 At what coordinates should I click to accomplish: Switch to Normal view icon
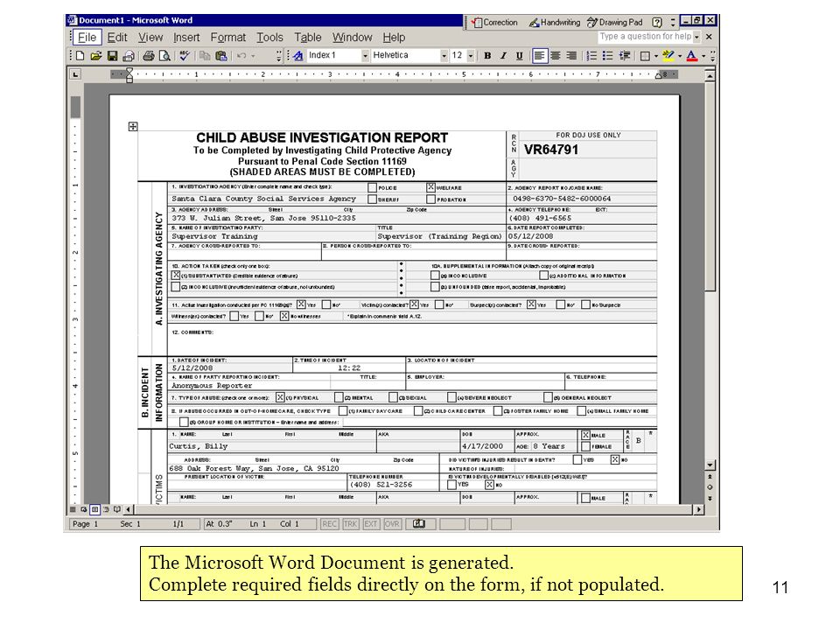[73, 509]
